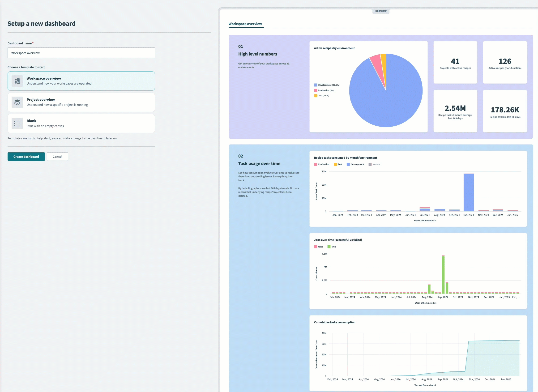Select the Project overview template card
Image resolution: width=538 pixels, height=392 pixels.
81,102
